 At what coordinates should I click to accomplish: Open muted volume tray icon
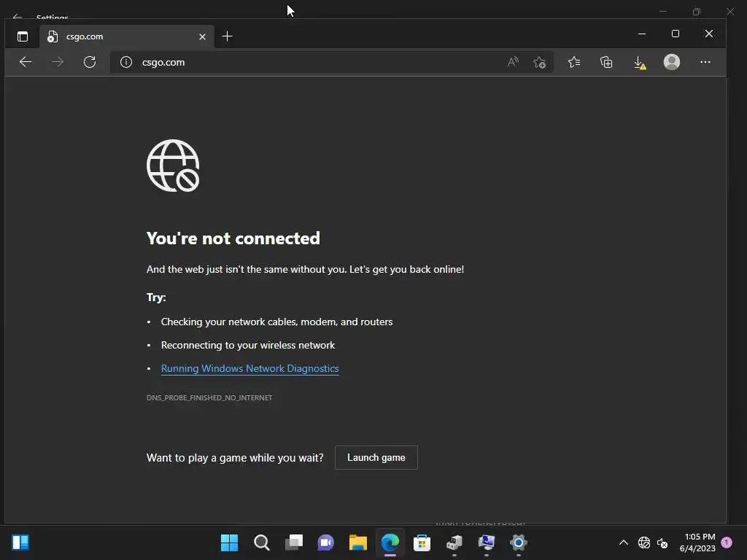[x=662, y=542]
